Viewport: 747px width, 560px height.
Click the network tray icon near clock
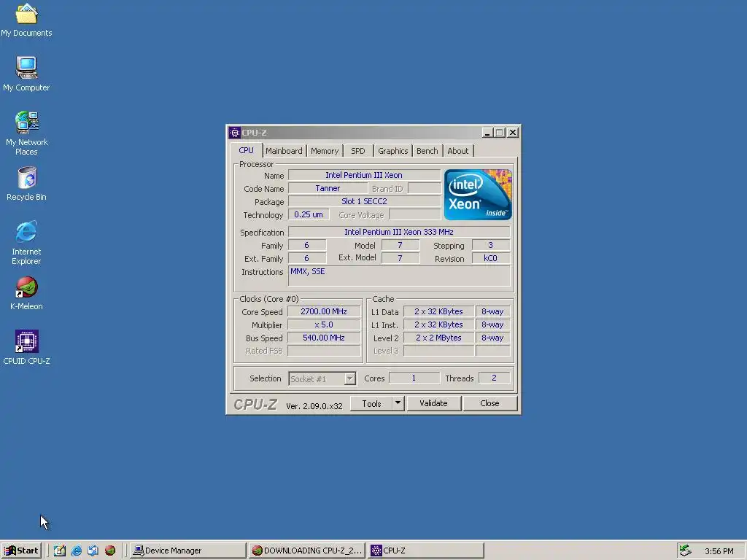point(685,551)
